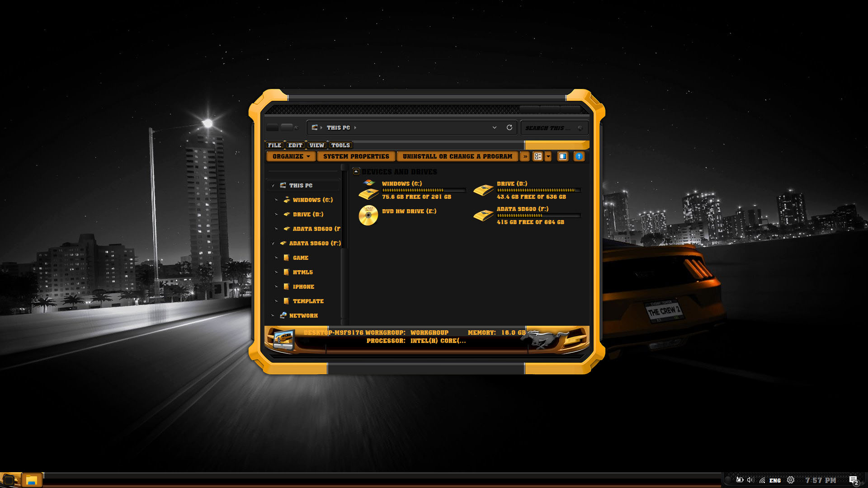Image resolution: width=868 pixels, height=488 pixels.
Task: Expand the Network tree node
Action: [x=273, y=316]
